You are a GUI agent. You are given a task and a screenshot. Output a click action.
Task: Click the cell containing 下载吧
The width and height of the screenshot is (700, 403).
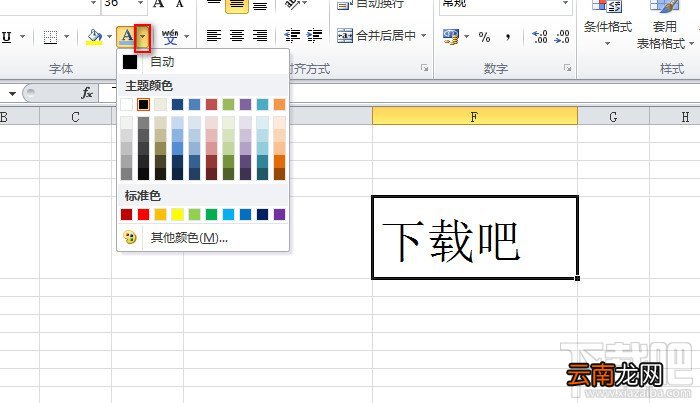coord(475,237)
